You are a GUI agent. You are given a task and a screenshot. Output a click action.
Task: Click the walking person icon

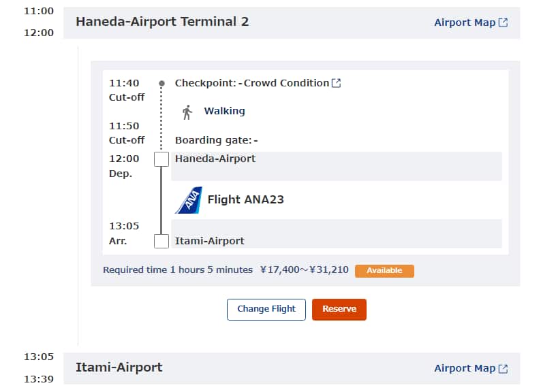pos(187,112)
